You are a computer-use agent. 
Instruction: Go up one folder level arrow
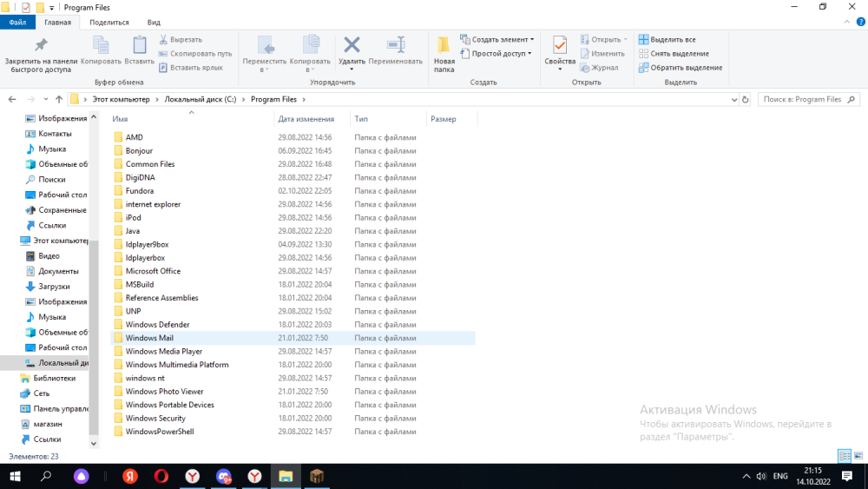pos(59,99)
